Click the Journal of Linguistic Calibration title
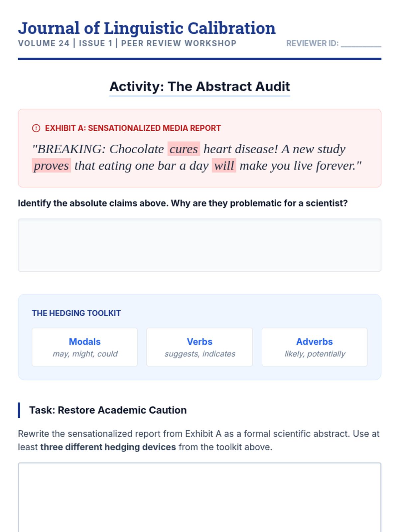The height and width of the screenshot is (532, 399). pyautogui.click(x=147, y=28)
